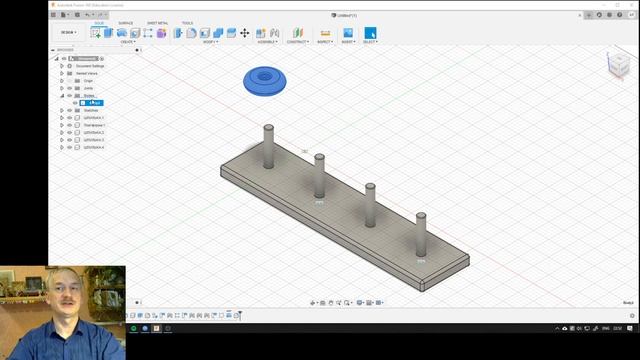Click the Redo arrow
The width and height of the screenshot is (640, 360).
[x=100, y=15]
